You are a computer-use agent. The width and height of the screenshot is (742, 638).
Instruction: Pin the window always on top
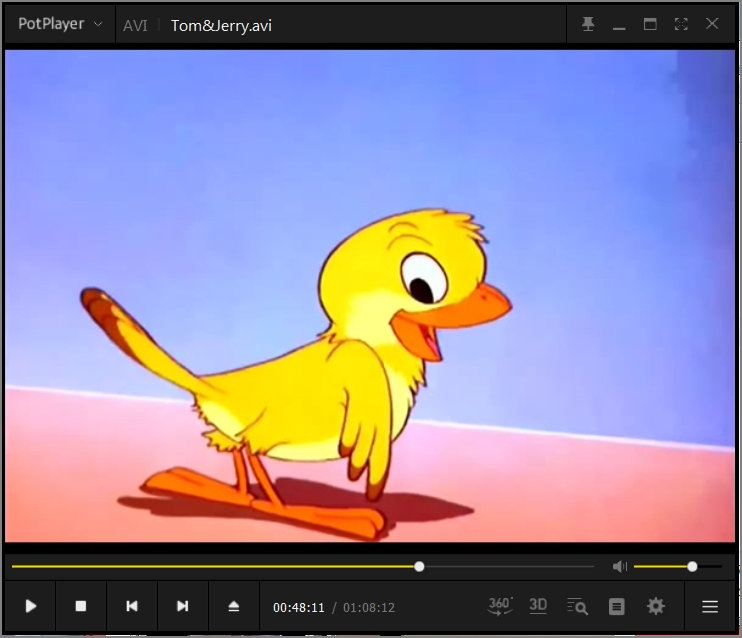(588, 24)
